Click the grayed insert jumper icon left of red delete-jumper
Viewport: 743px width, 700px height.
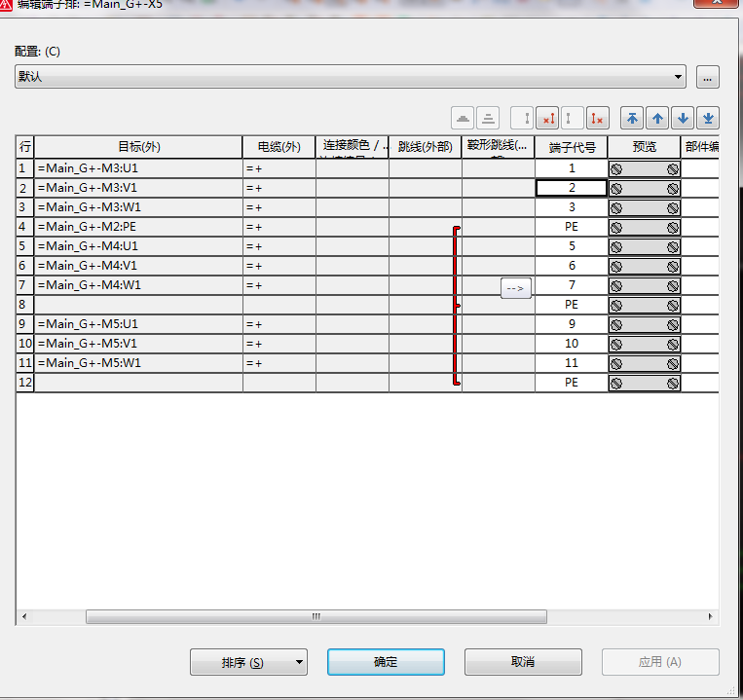click(x=522, y=118)
